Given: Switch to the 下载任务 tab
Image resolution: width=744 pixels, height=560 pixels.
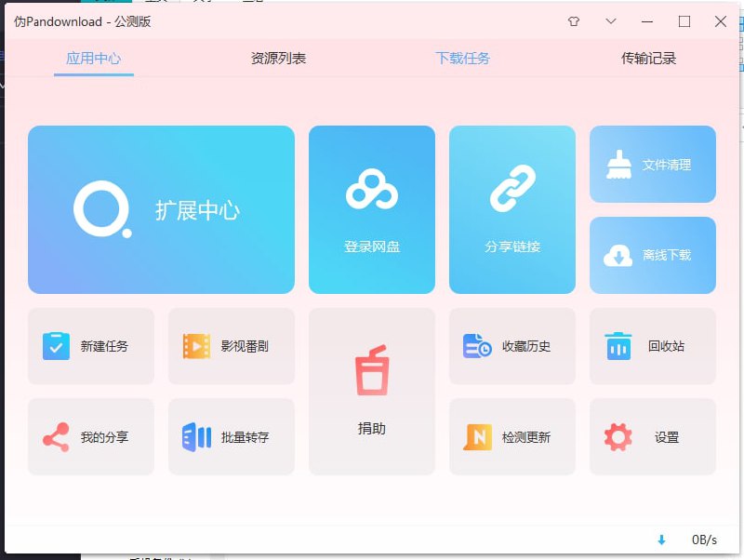Looking at the screenshot, I should [x=464, y=57].
